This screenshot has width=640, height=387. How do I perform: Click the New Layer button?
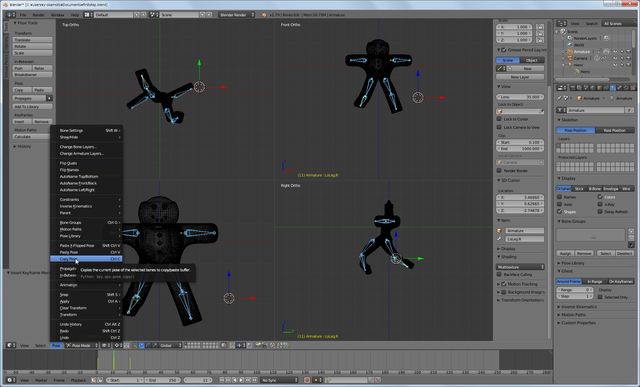pyautogui.click(x=520, y=77)
